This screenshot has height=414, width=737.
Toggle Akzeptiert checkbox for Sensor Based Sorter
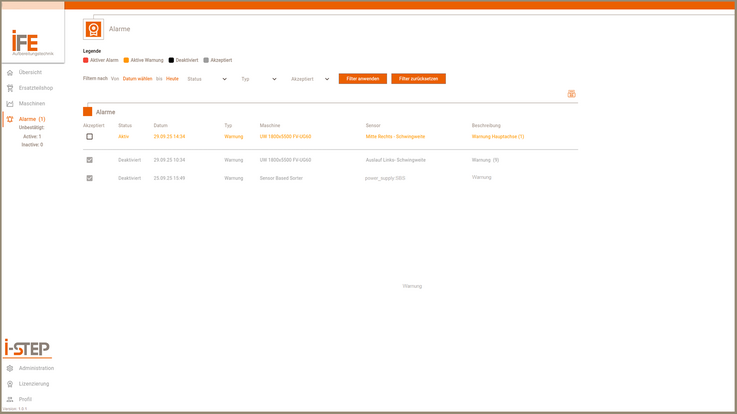pyautogui.click(x=89, y=178)
